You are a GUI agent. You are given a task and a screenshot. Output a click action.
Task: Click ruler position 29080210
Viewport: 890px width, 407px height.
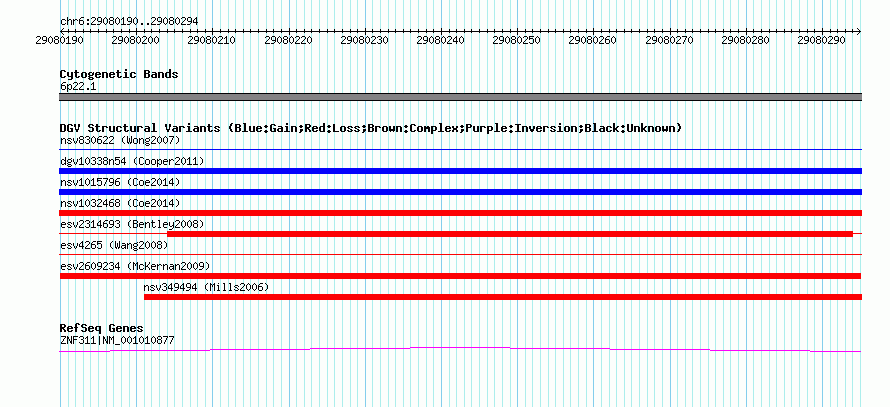[x=213, y=41]
